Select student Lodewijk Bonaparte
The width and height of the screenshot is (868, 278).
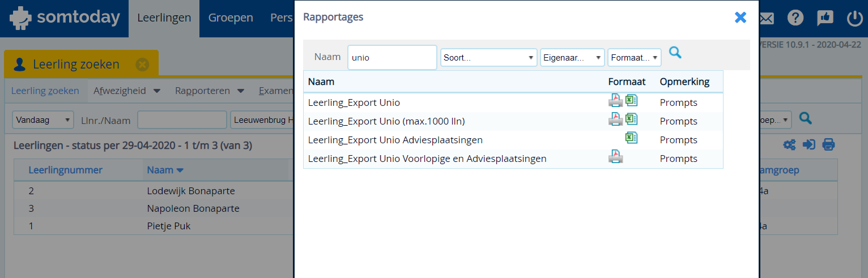[x=191, y=191]
